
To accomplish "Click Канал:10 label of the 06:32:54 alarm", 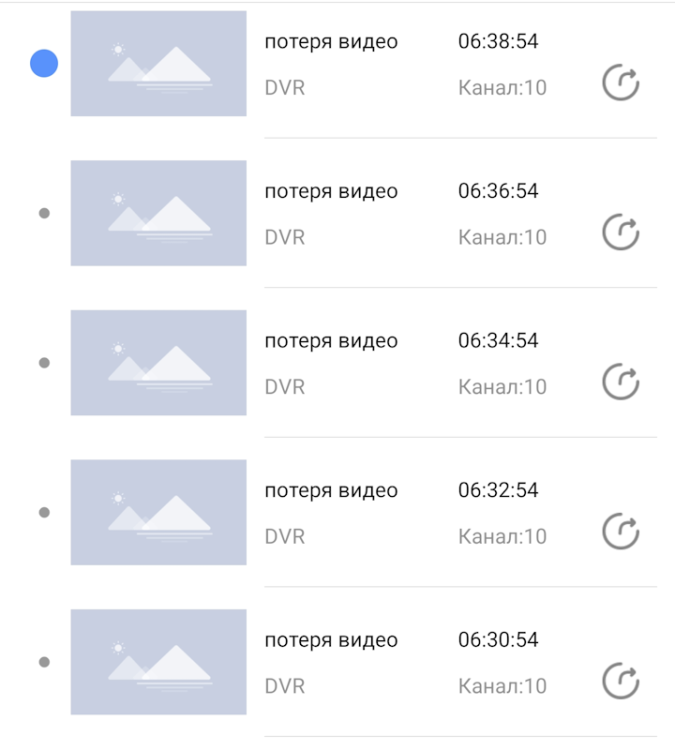I will tap(502, 537).
